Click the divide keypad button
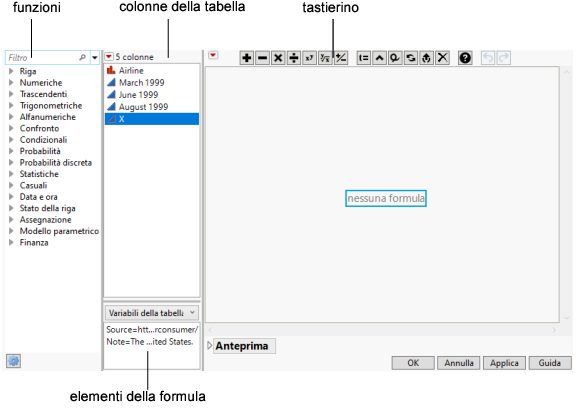Image resolution: width=577 pixels, height=414 pixels. coord(294,58)
